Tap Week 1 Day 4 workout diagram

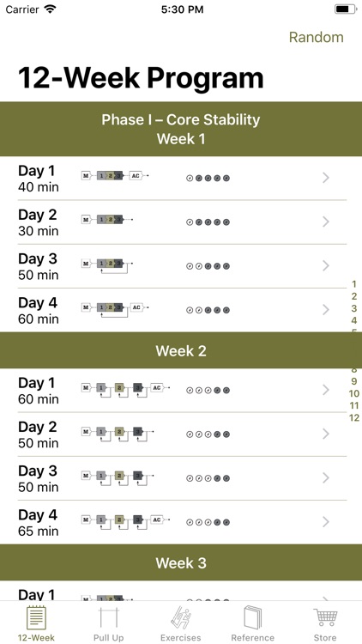coord(115,310)
